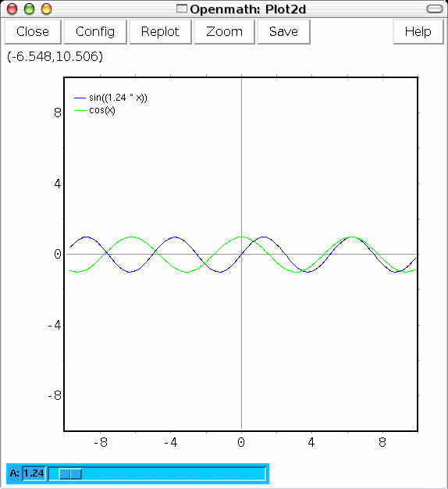Close the plot with the Close button

coord(33,31)
